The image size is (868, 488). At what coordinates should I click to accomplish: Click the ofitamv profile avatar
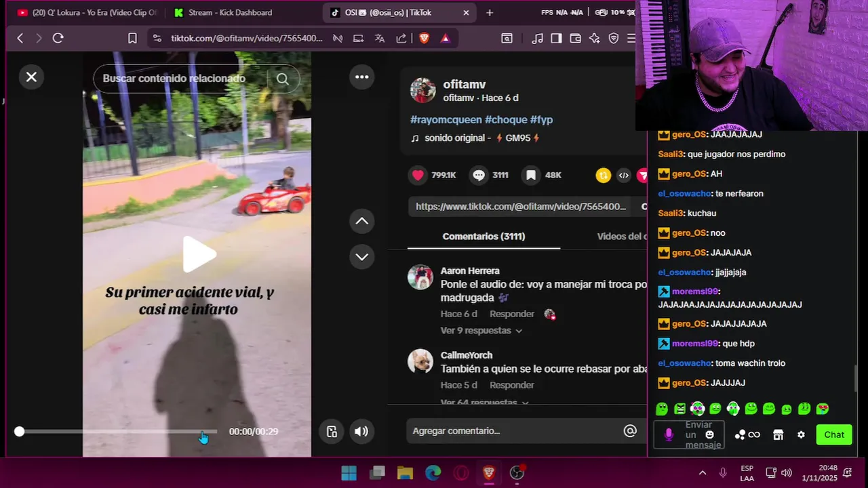[x=422, y=90]
